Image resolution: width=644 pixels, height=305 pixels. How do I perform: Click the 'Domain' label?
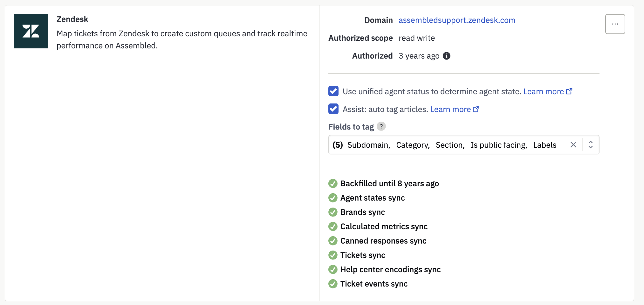pos(379,20)
